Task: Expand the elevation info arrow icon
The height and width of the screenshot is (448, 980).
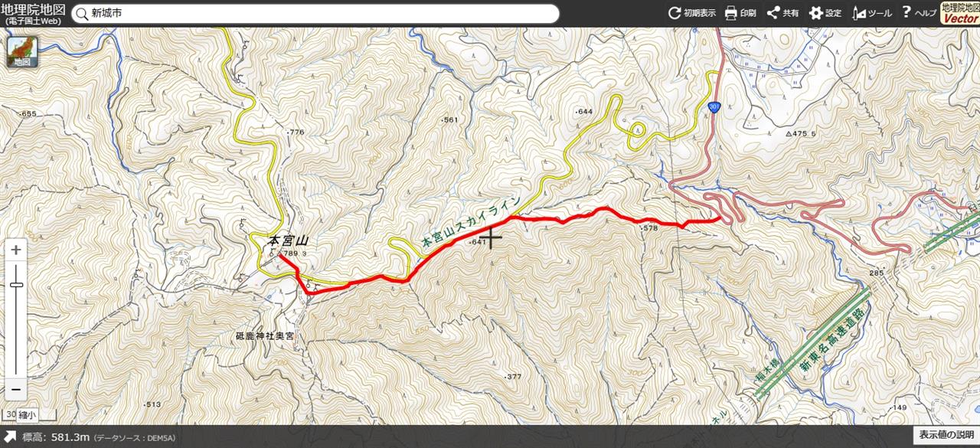Action: coord(10,437)
